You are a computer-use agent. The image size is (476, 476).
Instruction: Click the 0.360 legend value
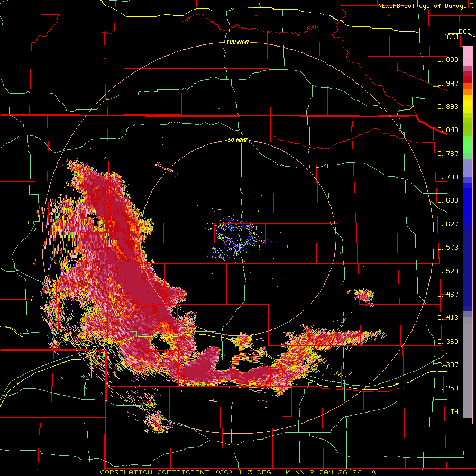[x=448, y=342]
